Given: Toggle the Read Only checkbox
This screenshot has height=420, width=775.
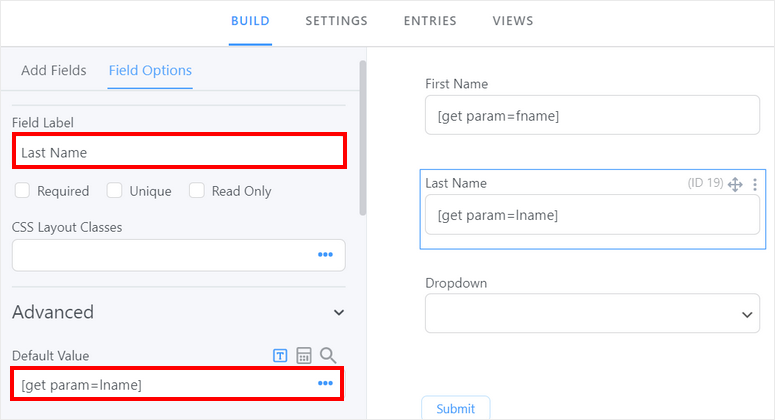Looking at the screenshot, I should coord(197,190).
